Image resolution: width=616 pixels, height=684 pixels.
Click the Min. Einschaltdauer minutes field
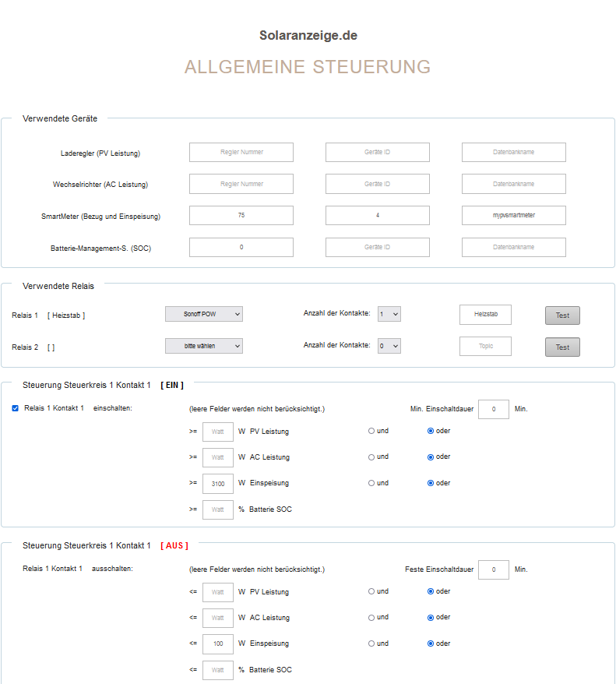(493, 409)
